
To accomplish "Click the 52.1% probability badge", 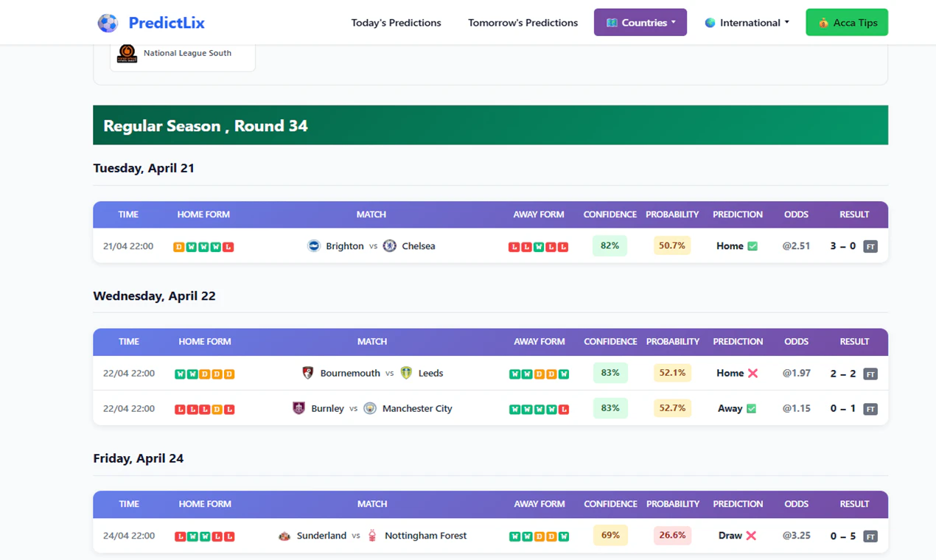I will pyautogui.click(x=672, y=373).
